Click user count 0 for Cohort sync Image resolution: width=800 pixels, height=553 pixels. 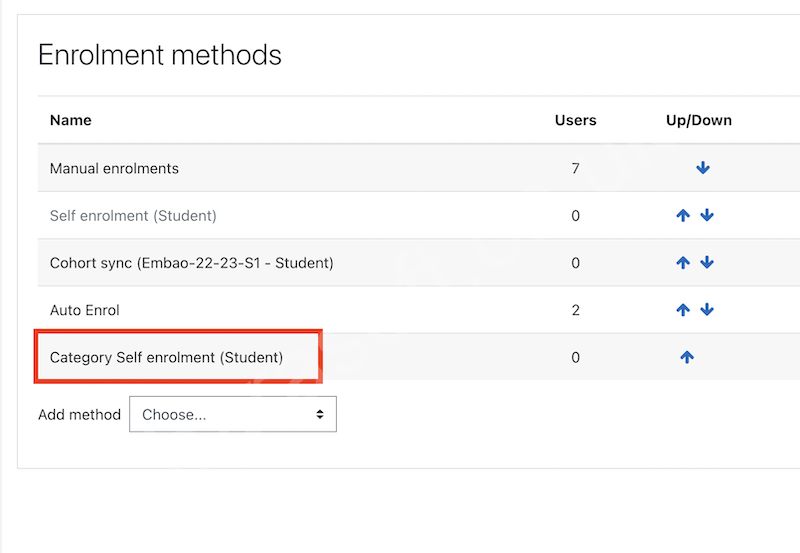coord(576,263)
